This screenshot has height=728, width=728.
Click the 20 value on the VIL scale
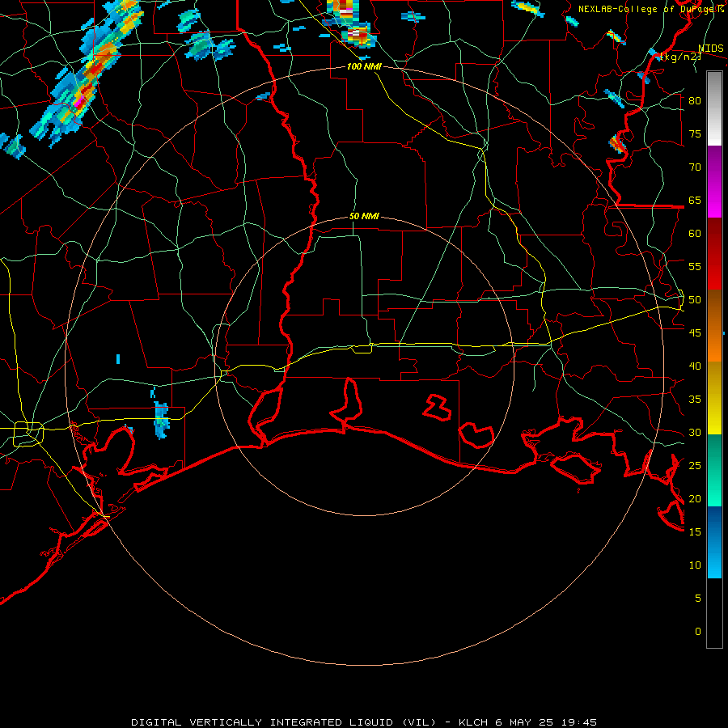point(695,498)
